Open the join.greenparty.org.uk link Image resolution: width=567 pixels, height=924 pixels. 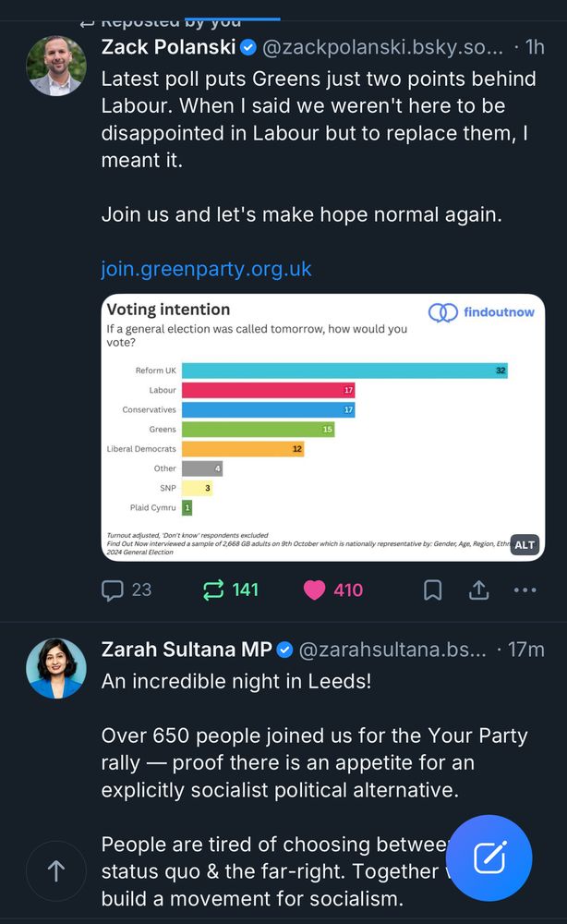click(x=206, y=268)
